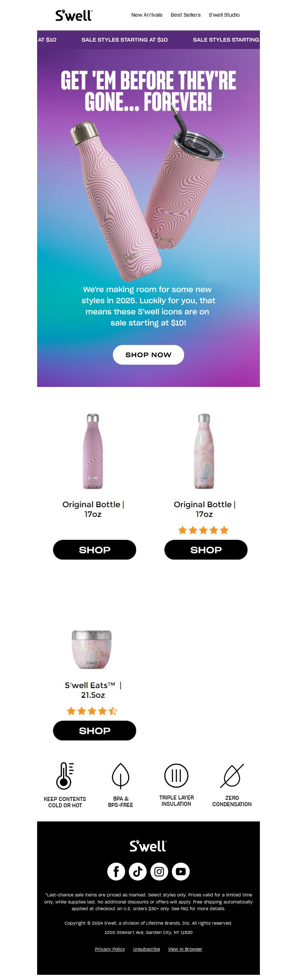Open the New Arrivals menu link
This screenshot has height=980, width=297.
pos(147,15)
